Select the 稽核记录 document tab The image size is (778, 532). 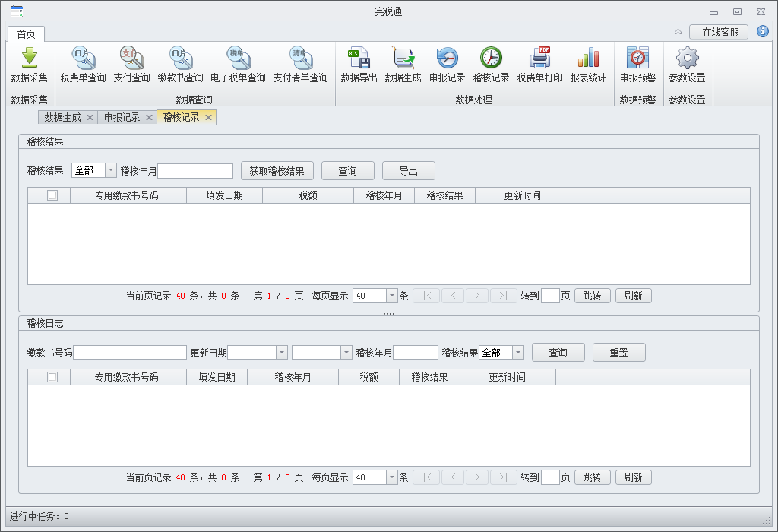pyautogui.click(x=181, y=118)
